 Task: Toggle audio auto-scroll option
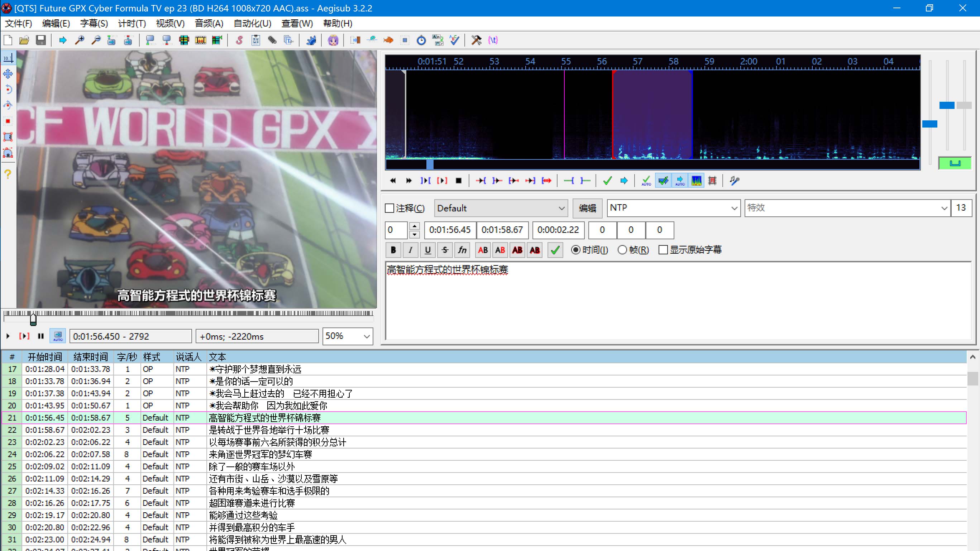[x=680, y=181]
